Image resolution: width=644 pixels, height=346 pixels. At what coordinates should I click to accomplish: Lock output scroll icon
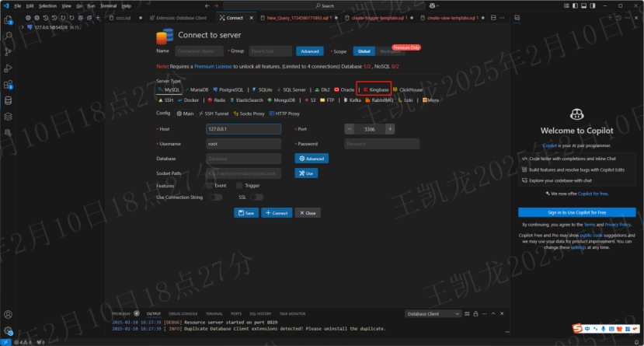[475, 313]
